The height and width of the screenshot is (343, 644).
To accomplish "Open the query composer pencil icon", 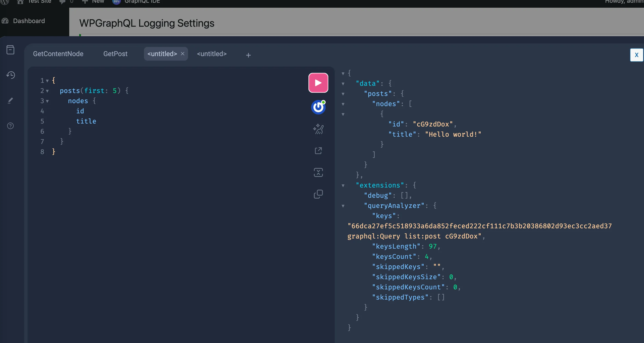I will (10, 100).
